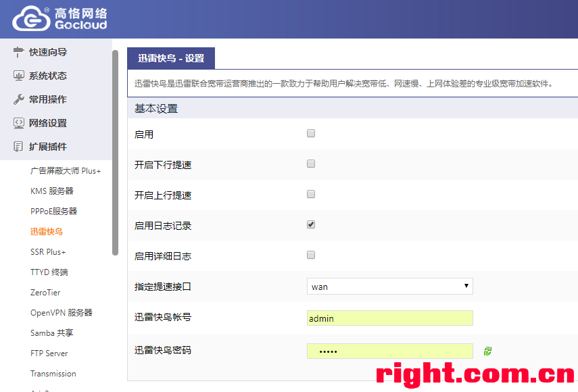
Task: Go to the ZeroTier page
Action: pos(45,292)
